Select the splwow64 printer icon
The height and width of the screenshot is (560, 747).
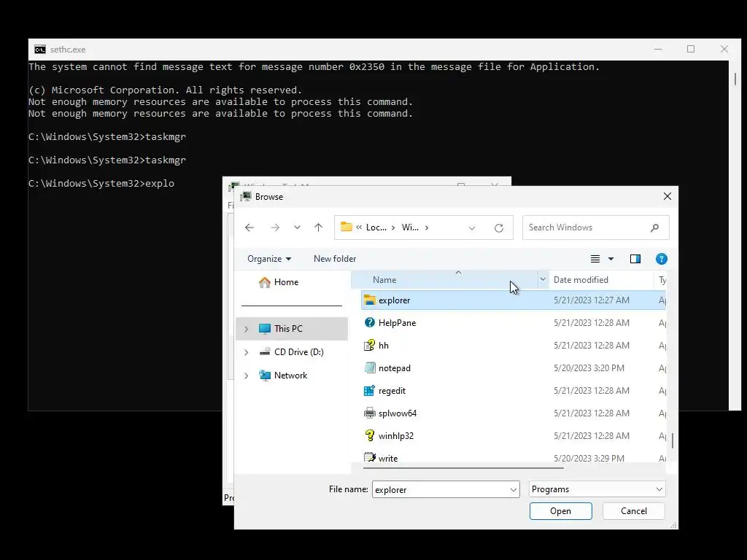coord(370,413)
